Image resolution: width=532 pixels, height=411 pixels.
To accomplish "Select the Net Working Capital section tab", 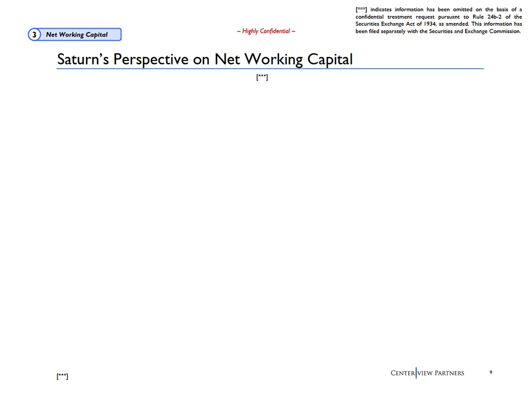I will tap(77, 35).
